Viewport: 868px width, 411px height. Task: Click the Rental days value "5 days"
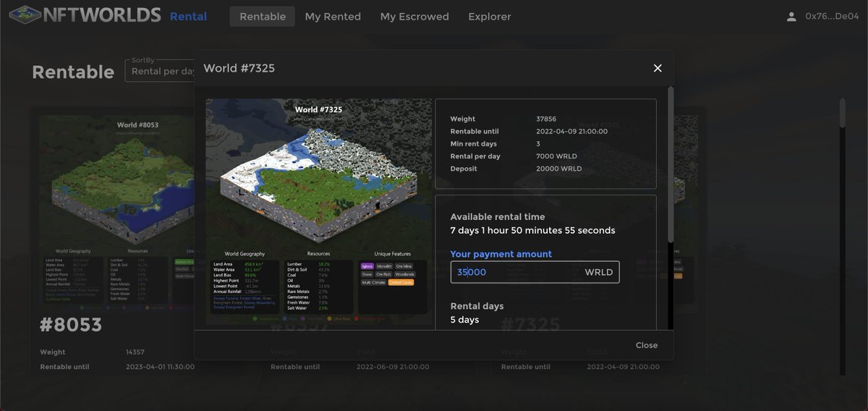tap(465, 320)
